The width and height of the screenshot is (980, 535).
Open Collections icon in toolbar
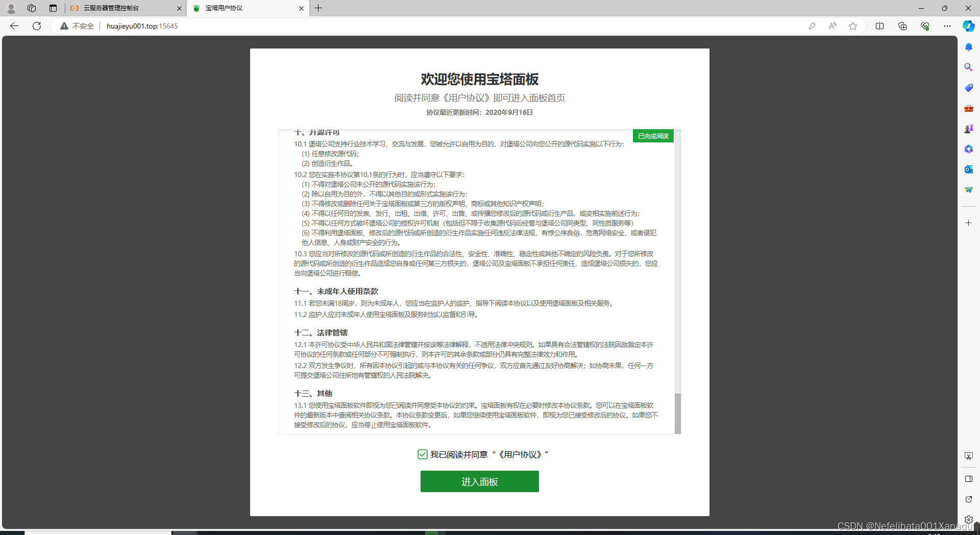(x=902, y=26)
